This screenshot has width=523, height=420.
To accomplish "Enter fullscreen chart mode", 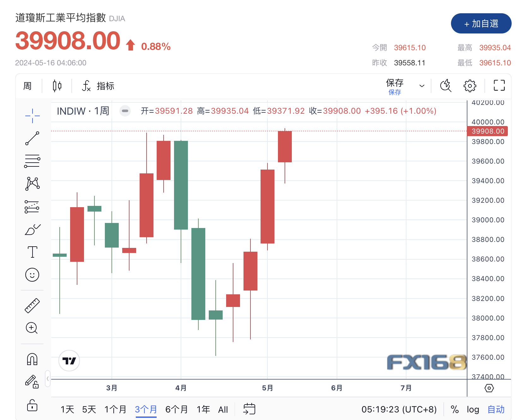I will click(x=499, y=85).
